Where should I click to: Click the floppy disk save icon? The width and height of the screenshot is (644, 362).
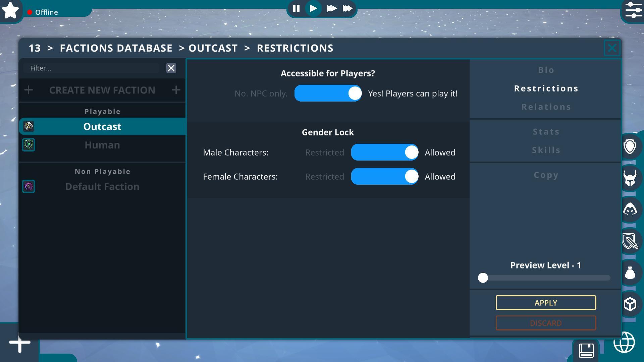586,351
